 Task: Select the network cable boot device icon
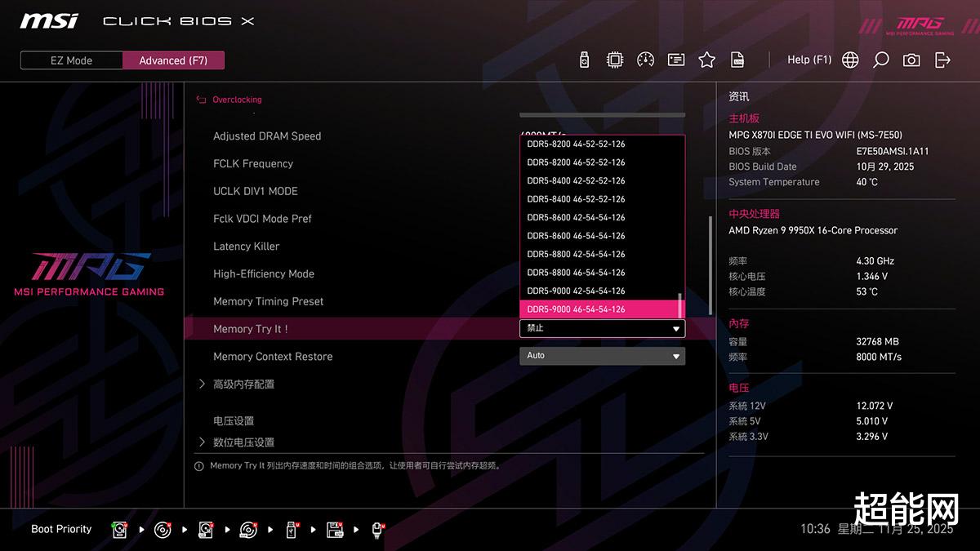[378, 530]
